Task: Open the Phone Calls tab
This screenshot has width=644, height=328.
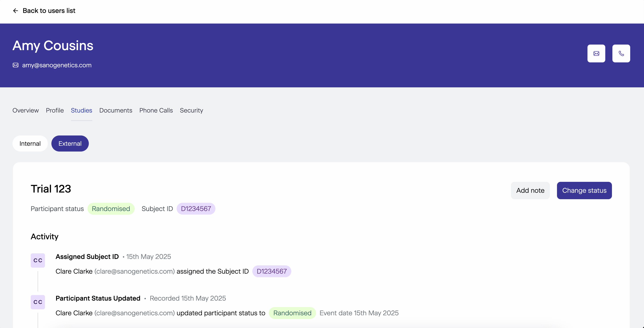Action: click(x=156, y=111)
